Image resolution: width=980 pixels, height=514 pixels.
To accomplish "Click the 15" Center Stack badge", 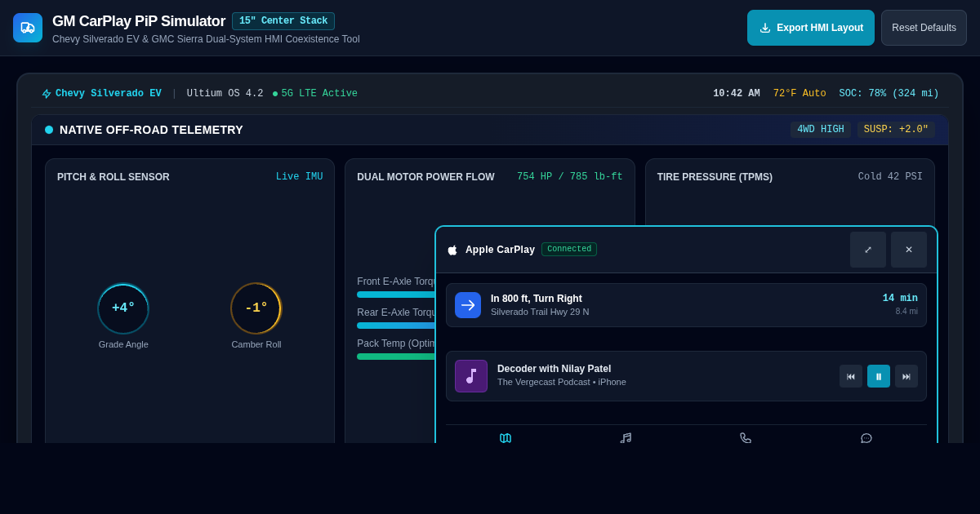I will pos(283,21).
